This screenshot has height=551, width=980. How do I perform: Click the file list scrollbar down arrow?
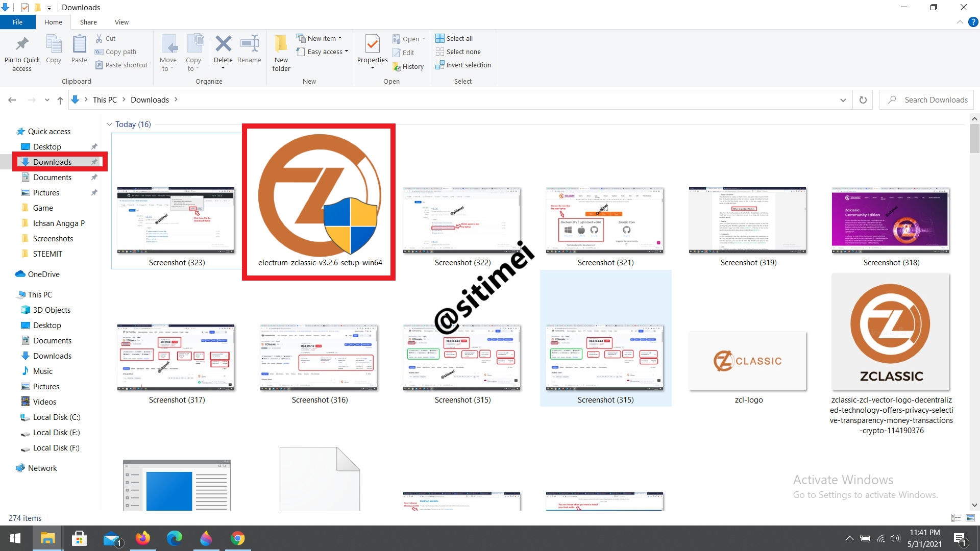tap(974, 505)
